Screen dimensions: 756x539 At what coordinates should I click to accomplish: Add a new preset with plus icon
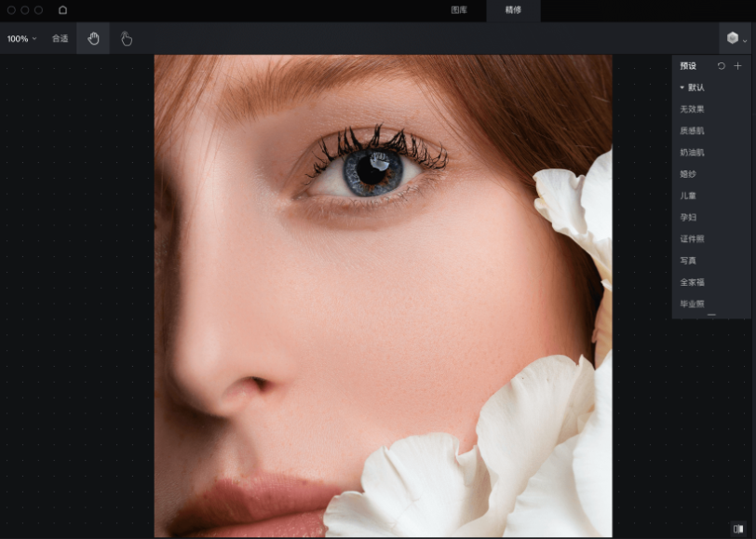tap(737, 66)
